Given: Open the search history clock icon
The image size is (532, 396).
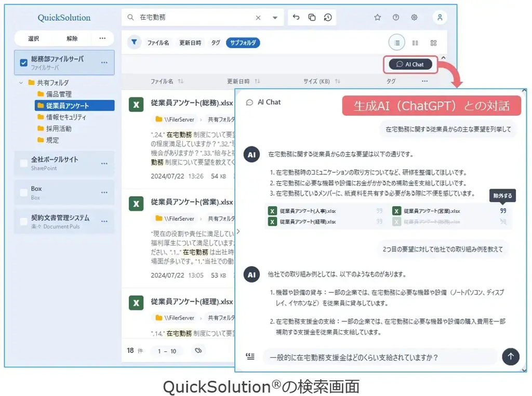Looking at the screenshot, I should pos(328,17).
